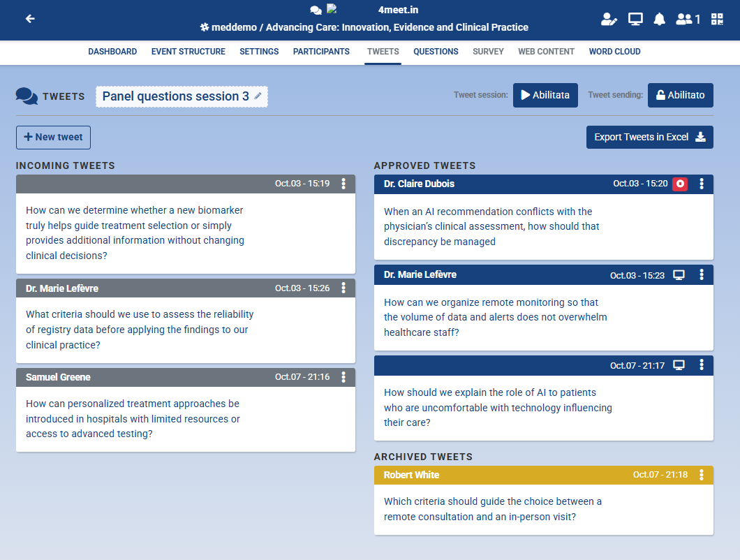The width and height of the screenshot is (740, 560).
Task: Switch to the Questions tab
Action: click(x=436, y=52)
